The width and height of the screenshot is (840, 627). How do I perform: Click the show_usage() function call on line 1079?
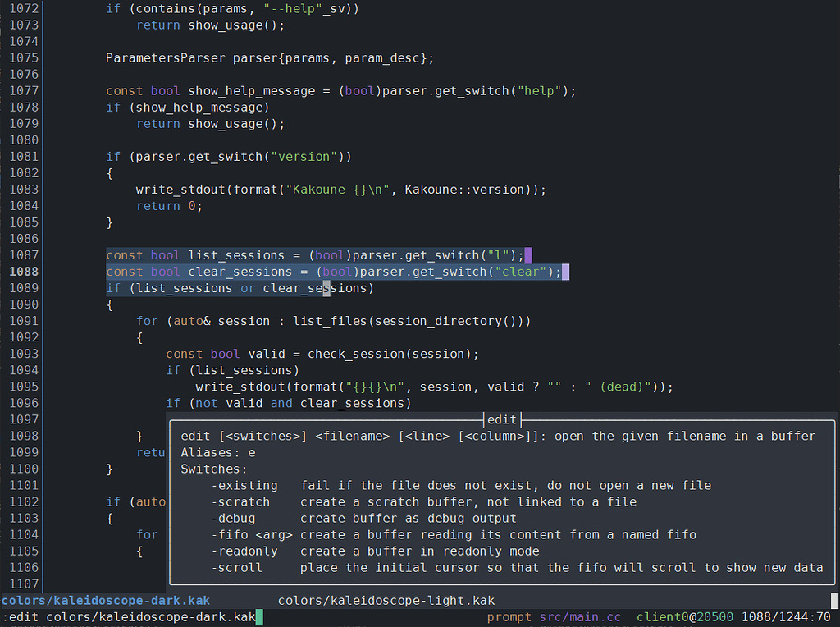coord(236,123)
